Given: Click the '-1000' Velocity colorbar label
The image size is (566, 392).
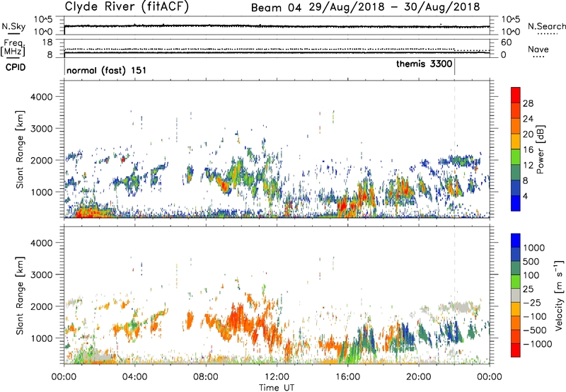Looking at the screenshot, I should (538, 344).
